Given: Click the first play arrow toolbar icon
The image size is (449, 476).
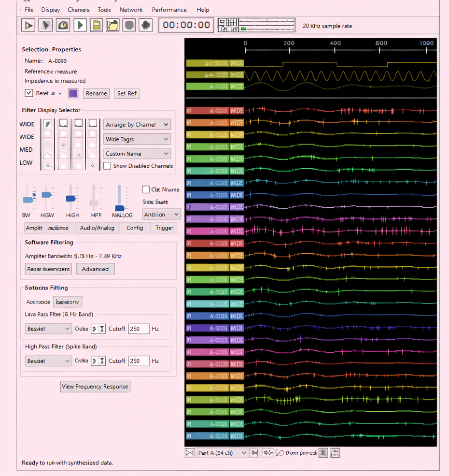Looking at the screenshot, I should click(x=28, y=25).
